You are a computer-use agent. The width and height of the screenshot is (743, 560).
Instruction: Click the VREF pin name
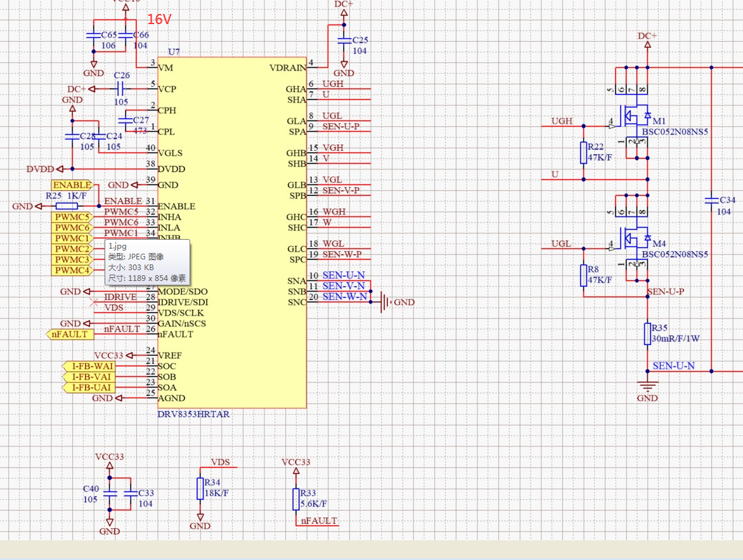(x=170, y=355)
